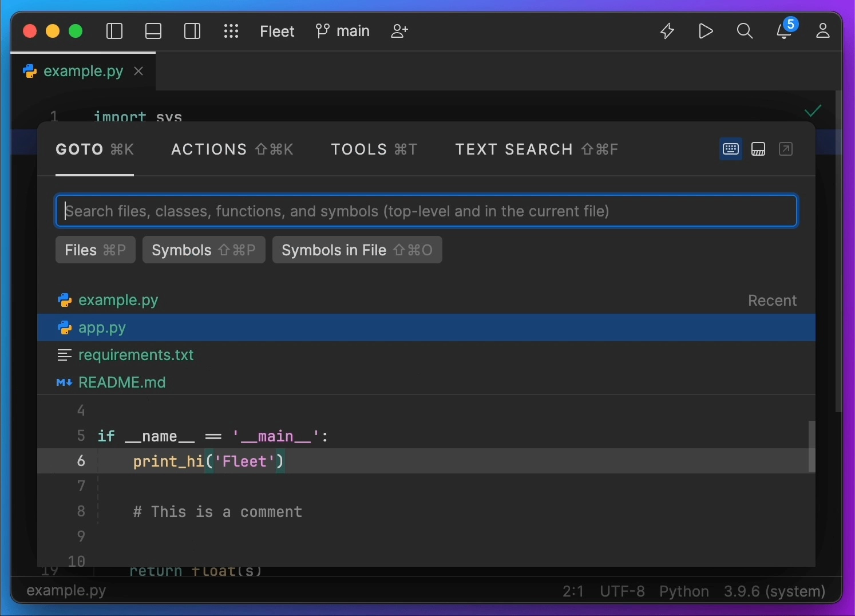The height and width of the screenshot is (616, 855).
Task: Filter by Files
Action: point(96,250)
